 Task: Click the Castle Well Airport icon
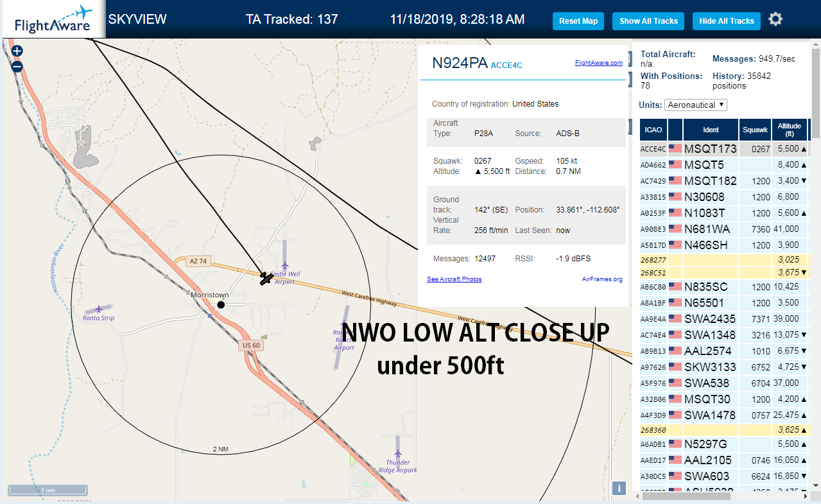pyautogui.click(x=285, y=265)
